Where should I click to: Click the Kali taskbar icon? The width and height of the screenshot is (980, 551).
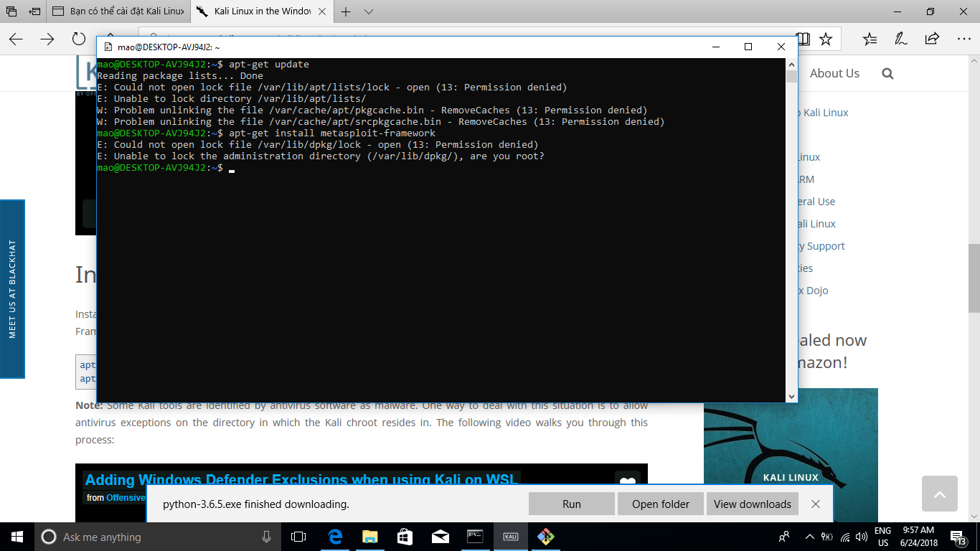coord(510,537)
